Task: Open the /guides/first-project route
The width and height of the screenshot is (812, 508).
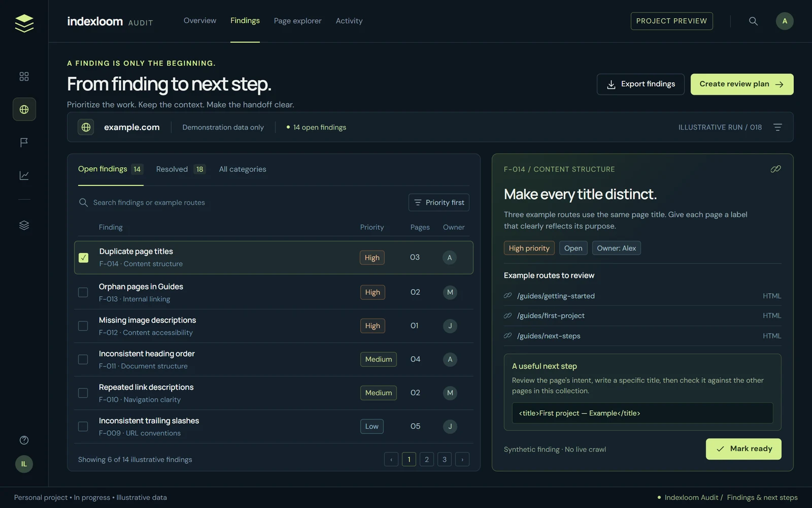Action: (x=551, y=315)
